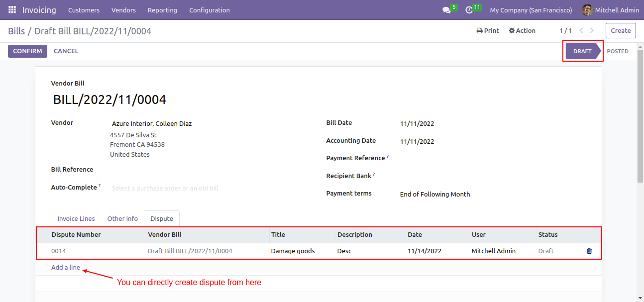Click Mitchell Admin user cell in table
This screenshot has width=644, height=302.
(x=494, y=251)
